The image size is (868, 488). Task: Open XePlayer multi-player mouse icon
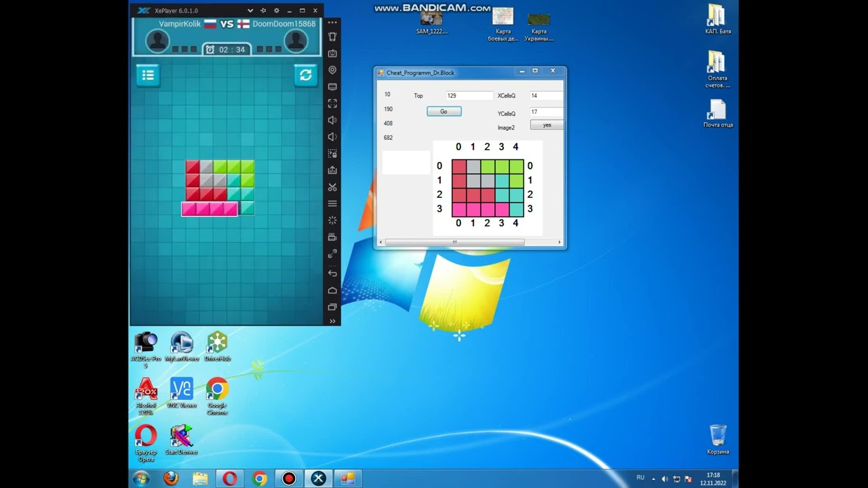coord(332,154)
